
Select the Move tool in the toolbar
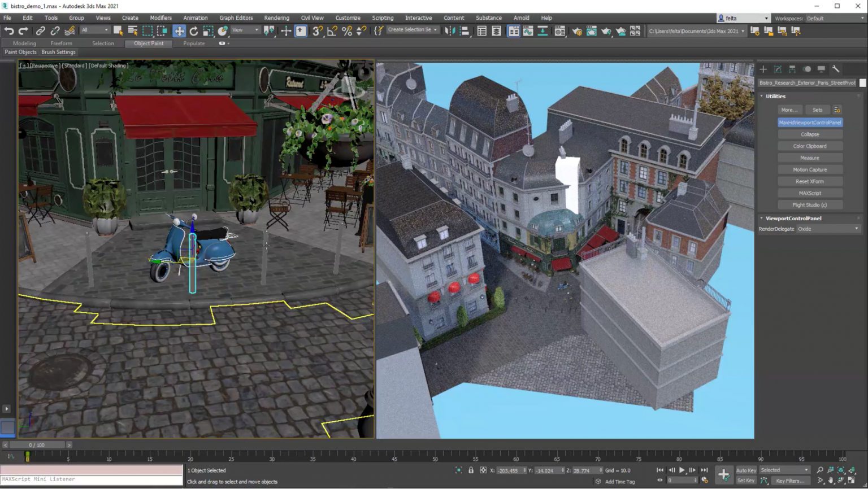[x=180, y=31]
